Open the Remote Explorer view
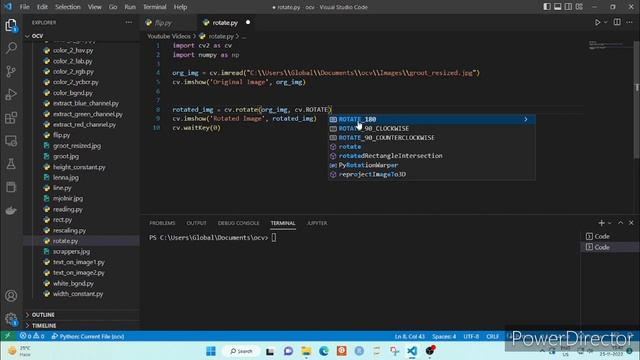 click(11, 141)
